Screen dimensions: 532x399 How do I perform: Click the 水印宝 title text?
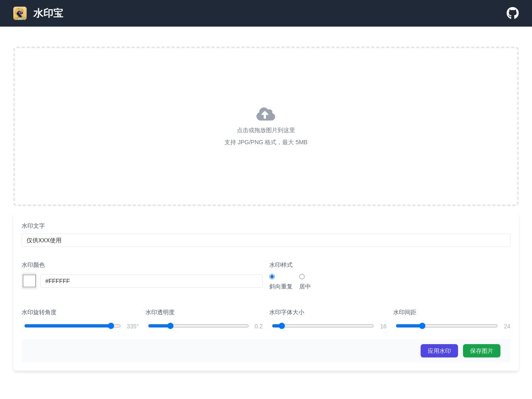48,13
